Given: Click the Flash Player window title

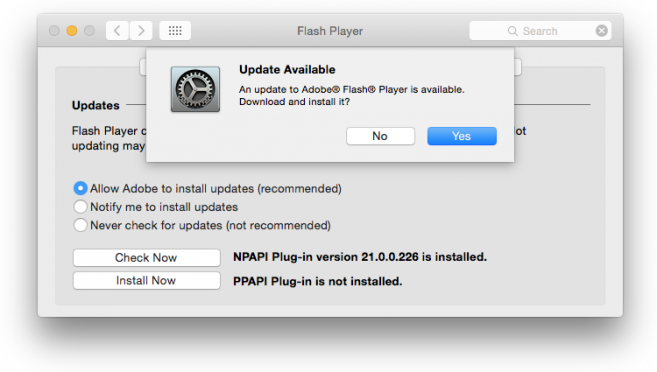Looking at the screenshot, I should pyautogui.click(x=330, y=31).
